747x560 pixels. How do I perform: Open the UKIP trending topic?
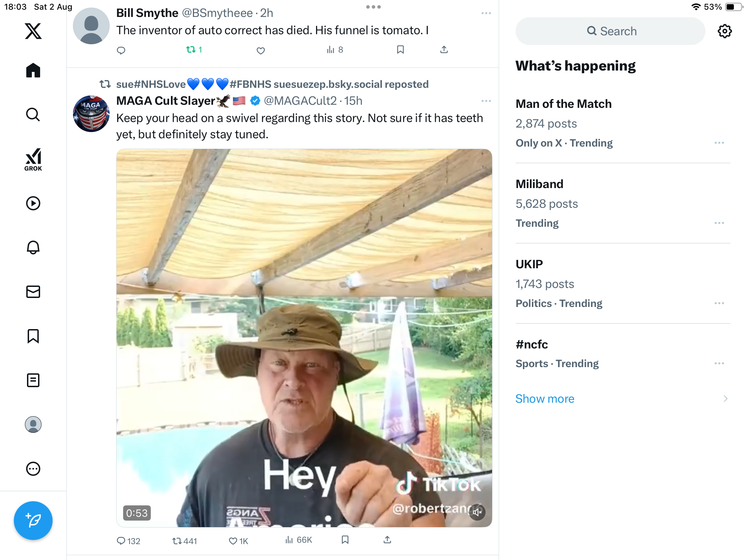529,264
